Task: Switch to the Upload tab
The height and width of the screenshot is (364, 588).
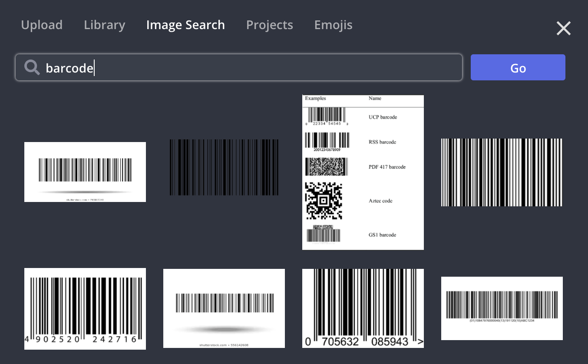Action: tap(42, 25)
